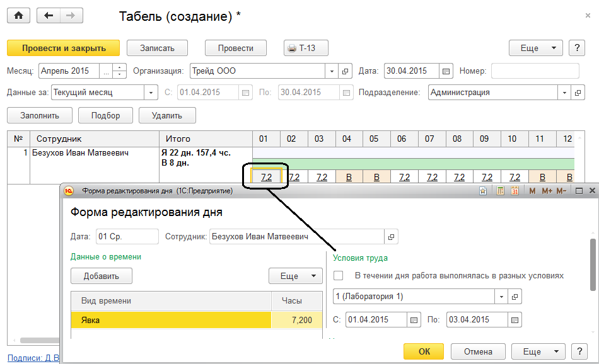Click the Подбор button
Viewport: 599px width, 364px height.
105,116
